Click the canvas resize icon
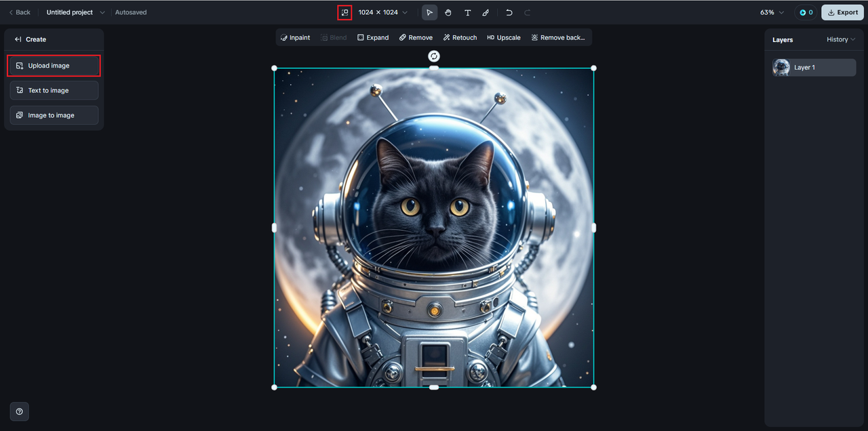The width and height of the screenshot is (868, 431). click(344, 12)
